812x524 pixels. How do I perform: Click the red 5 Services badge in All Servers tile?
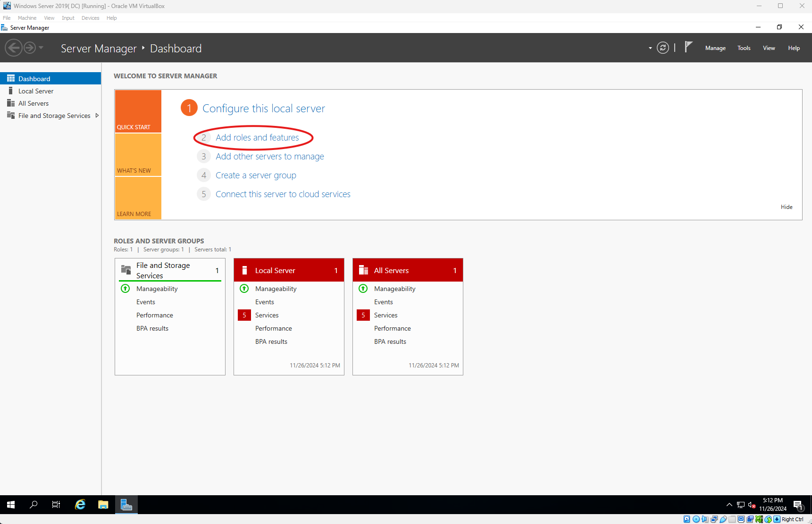point(363,315)
